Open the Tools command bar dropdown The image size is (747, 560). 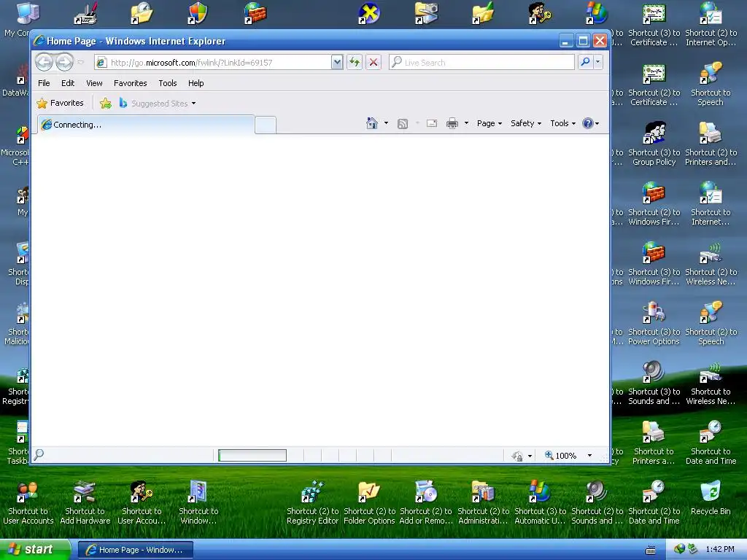point(562,123)
